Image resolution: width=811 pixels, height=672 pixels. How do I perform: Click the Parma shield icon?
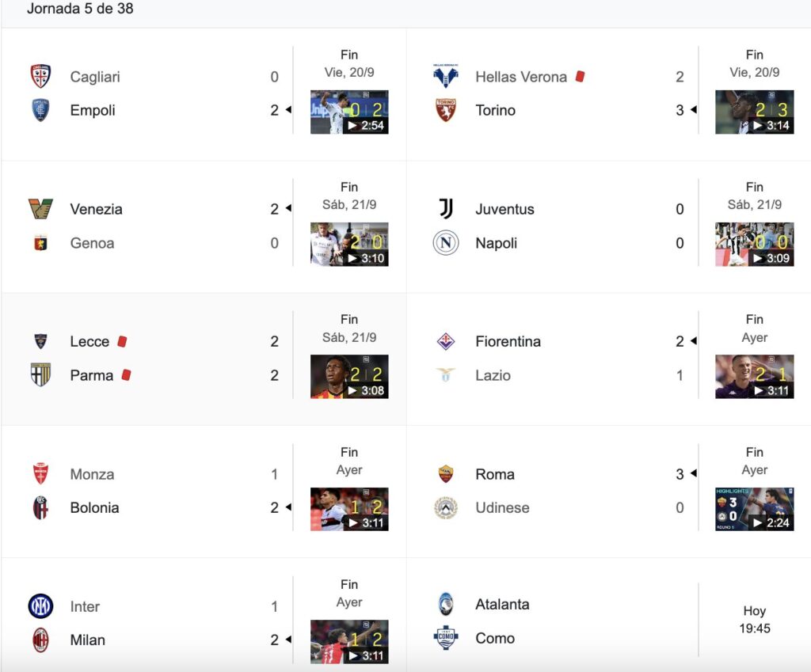40,374
